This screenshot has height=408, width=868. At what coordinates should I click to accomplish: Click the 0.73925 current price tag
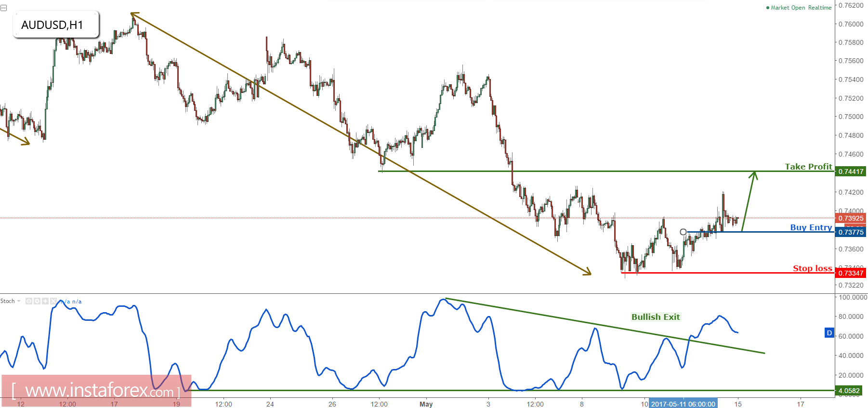[851, 218]
